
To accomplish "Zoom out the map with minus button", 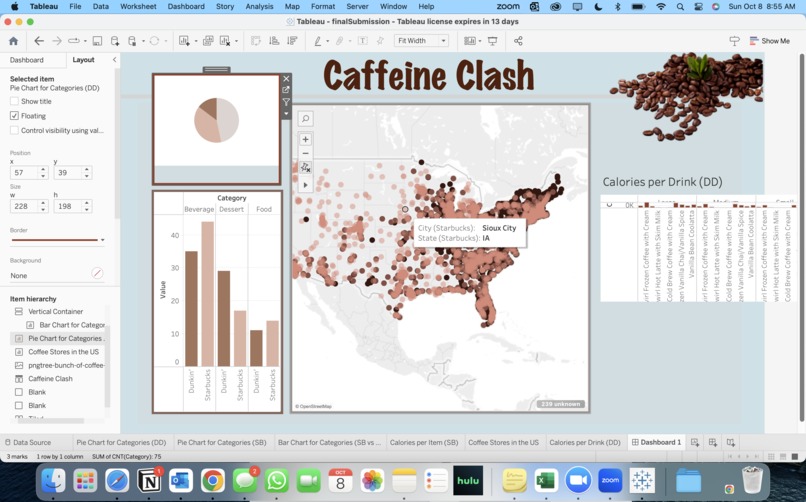I will pos(305,153).
